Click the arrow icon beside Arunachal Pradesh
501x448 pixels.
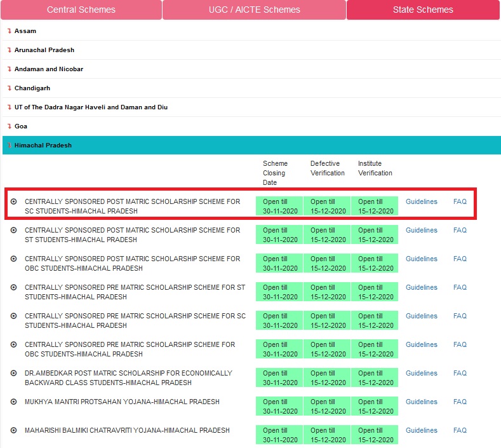pos(10,50)
